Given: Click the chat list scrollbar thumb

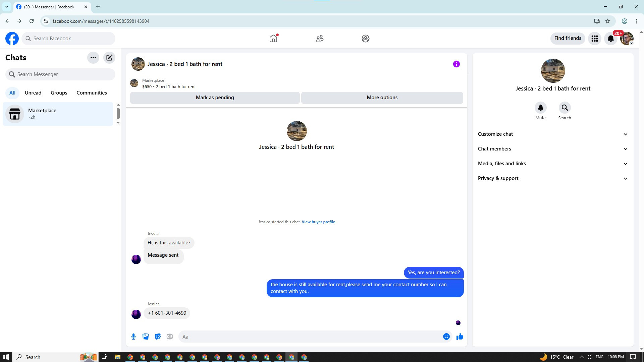Looking at the screenshot, I should (x=118, y=113).
